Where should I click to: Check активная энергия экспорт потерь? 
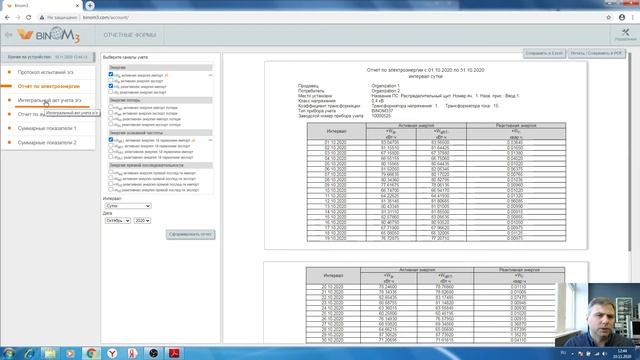point(111,113)
